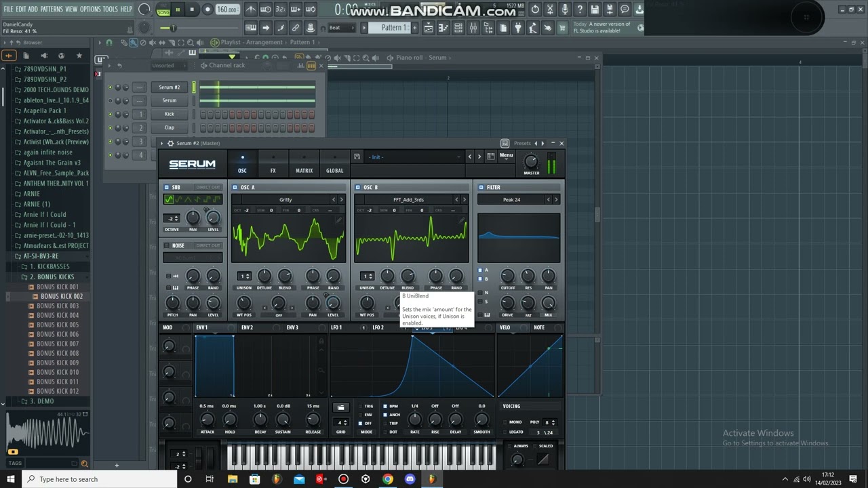The image size is (868, 488).
Task: Click the OSC A UNISON stepper
Action: pos(243,276)
